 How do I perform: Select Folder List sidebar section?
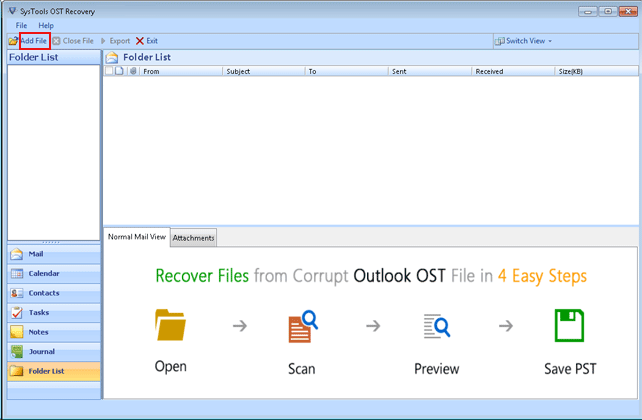click(x=54, y=371)
